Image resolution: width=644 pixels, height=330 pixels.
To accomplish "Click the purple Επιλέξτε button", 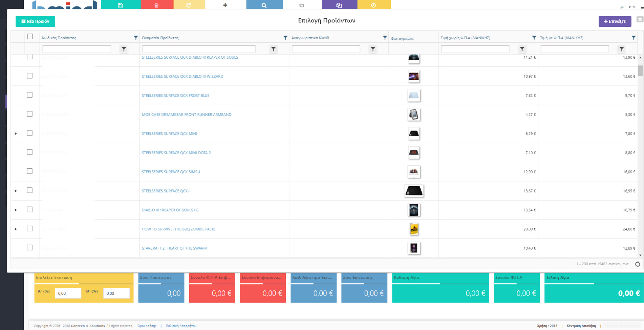I will 615,21.
